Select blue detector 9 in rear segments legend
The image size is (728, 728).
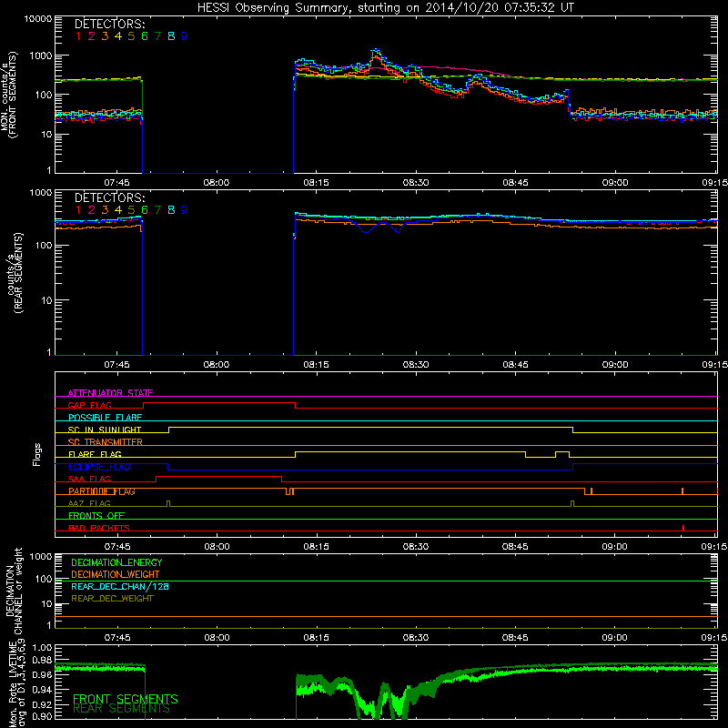(185, 210)
